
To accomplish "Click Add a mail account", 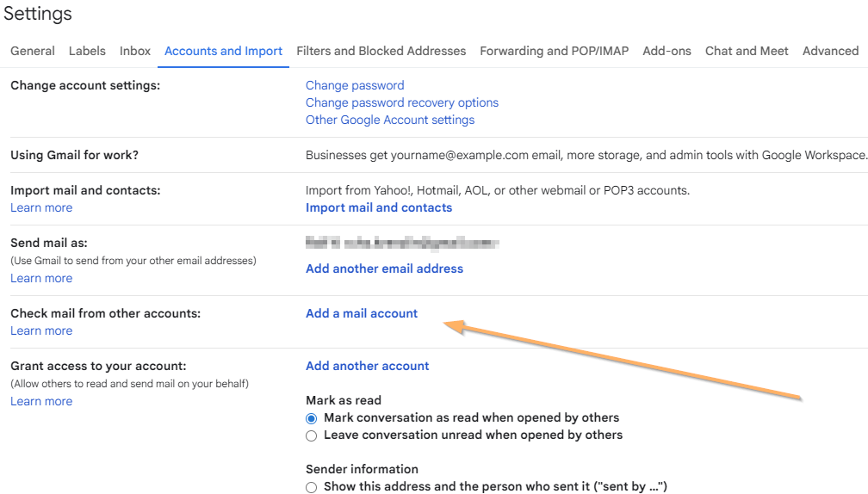I will 362,313.
